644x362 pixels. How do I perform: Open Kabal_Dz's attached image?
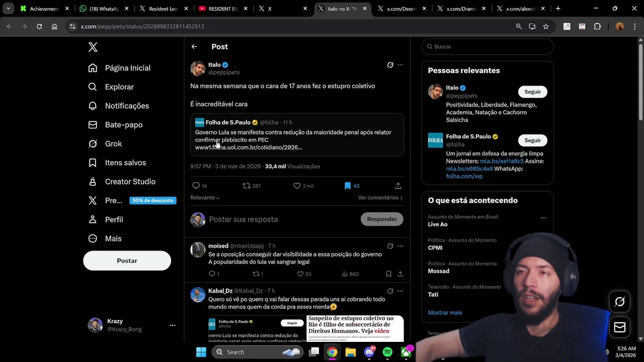[x=306, y=328]
